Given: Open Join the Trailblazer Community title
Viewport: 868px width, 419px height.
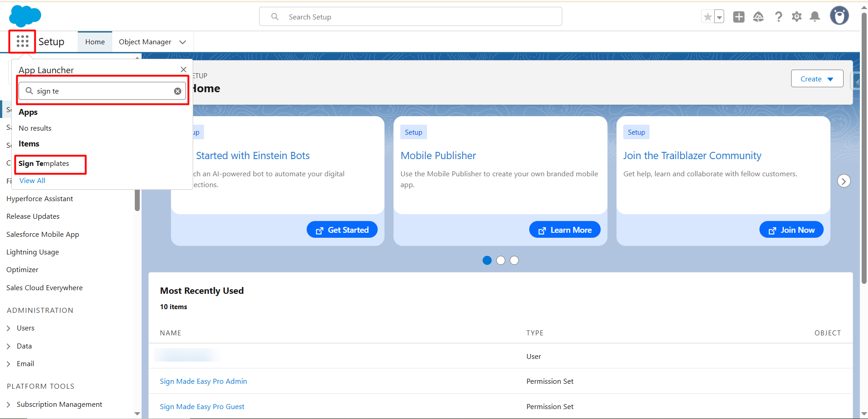Looking at the screenshot, I should click(x=692, y=155).
